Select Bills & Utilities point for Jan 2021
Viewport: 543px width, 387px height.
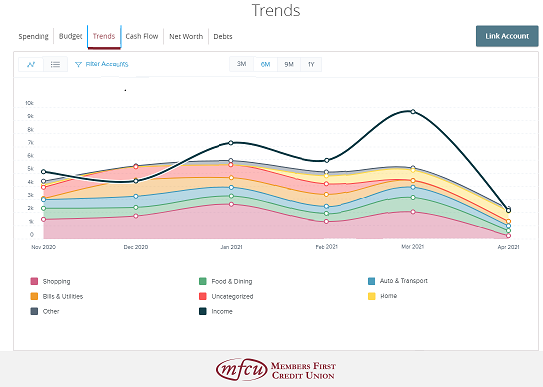click(x=231, y=178)
